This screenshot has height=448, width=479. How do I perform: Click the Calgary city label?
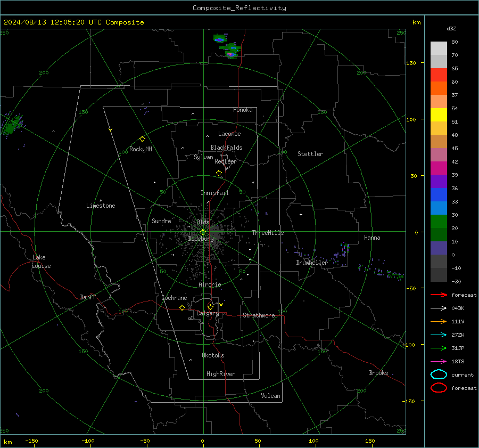(208, 313)
